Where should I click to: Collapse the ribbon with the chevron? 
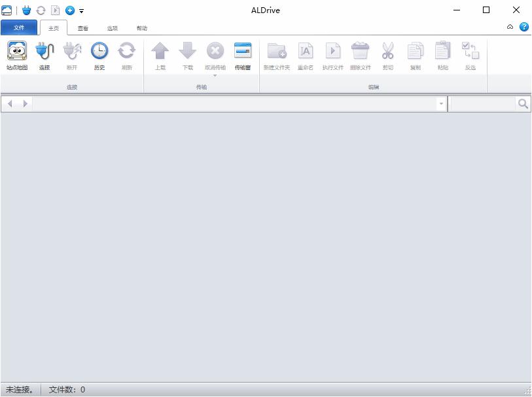510,27
